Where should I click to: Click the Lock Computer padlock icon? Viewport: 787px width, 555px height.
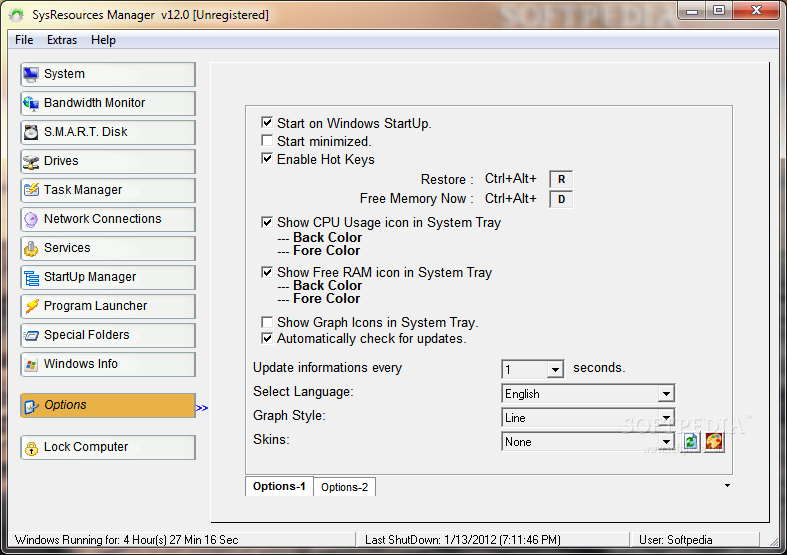pos(31,448)
